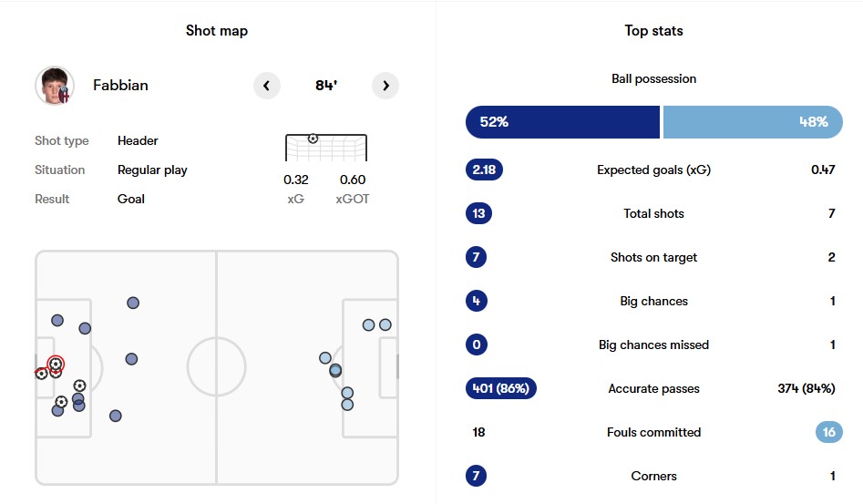Image resolution: width=863 pixels, height=504 pixels.
Task: Select the red-circled goal marker on pitch
Action: pos(56,364)
